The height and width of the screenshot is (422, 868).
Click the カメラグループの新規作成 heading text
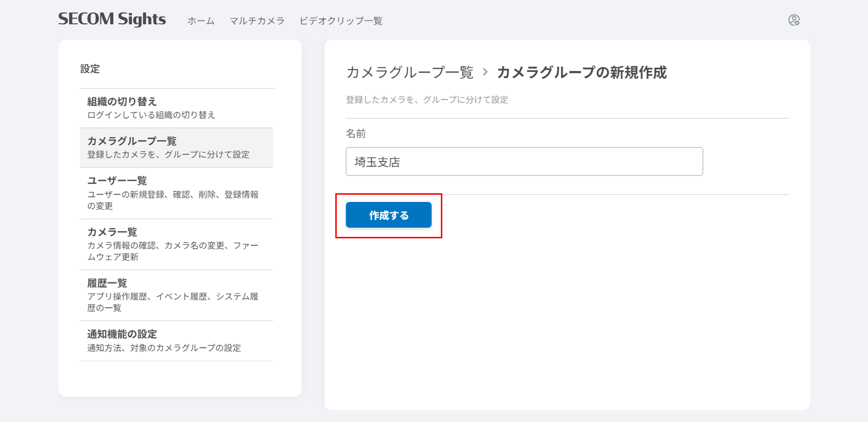click(x=582, y=72)
